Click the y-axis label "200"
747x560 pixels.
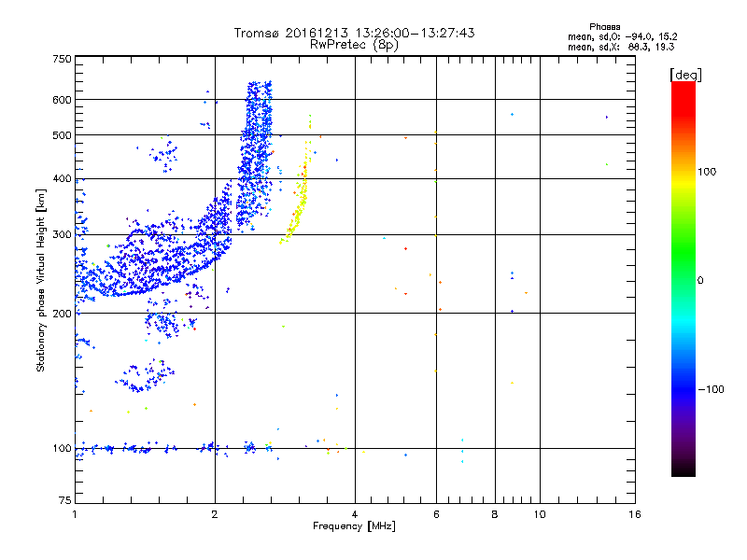coord(62,314)
